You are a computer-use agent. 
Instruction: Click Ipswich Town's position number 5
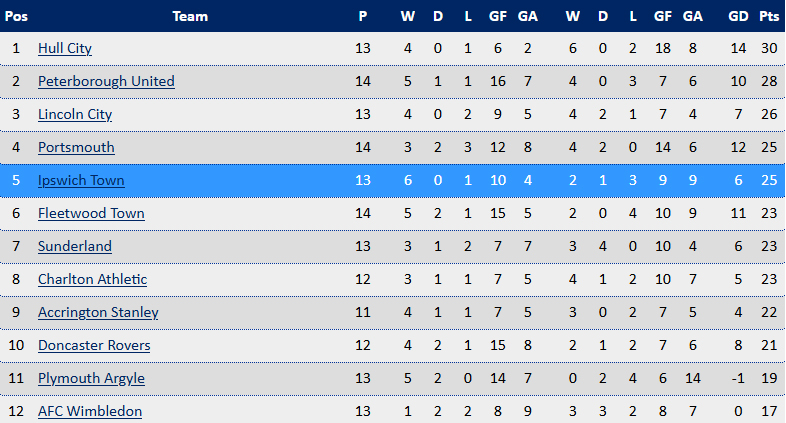(16, 180)
